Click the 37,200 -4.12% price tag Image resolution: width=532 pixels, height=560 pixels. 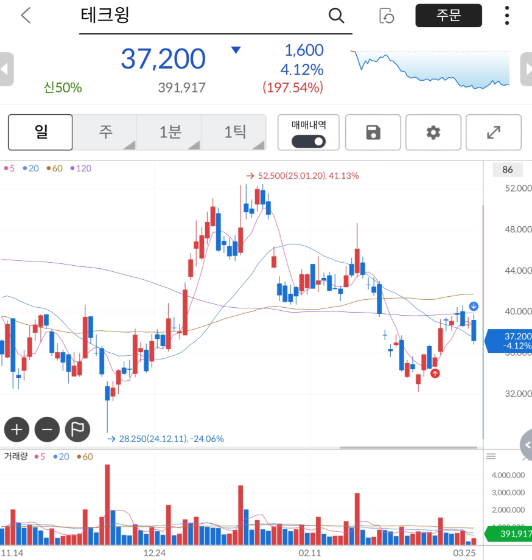coord(508,341)
